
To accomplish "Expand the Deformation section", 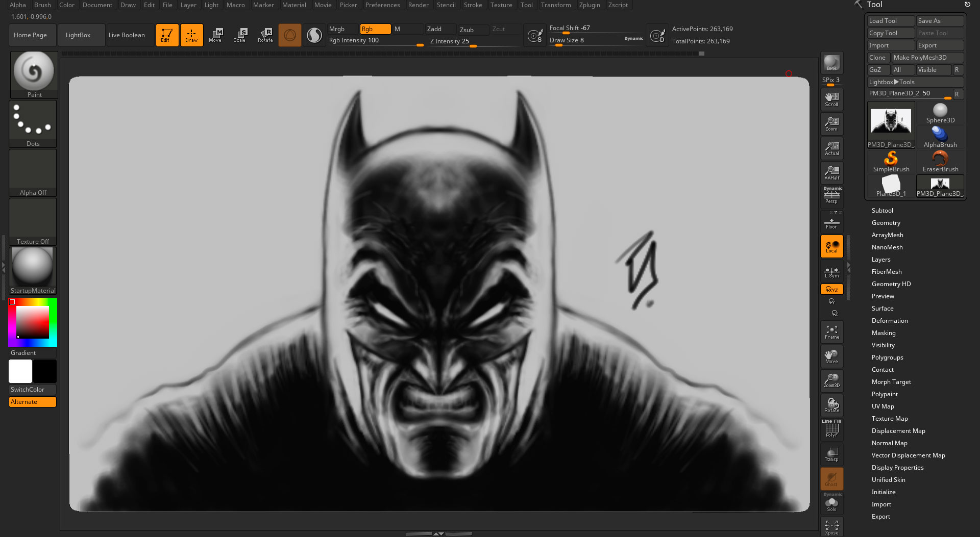I will 889,321.
